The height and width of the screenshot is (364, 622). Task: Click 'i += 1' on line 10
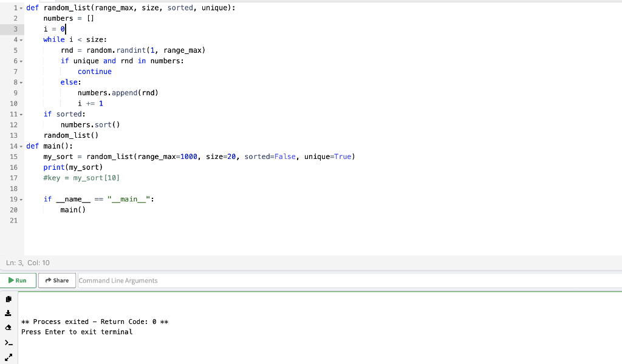[x=90, y=103]
